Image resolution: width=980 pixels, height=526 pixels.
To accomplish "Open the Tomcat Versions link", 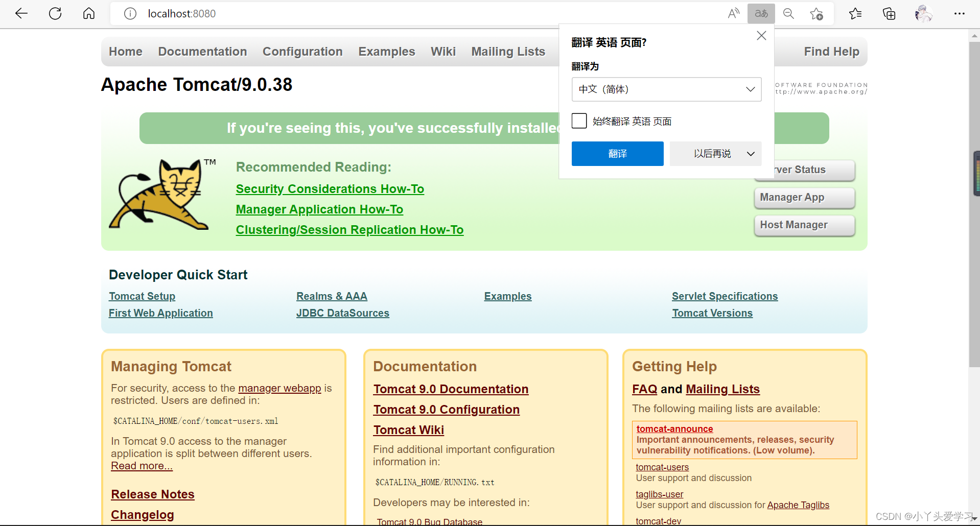I will click(712, 313).
